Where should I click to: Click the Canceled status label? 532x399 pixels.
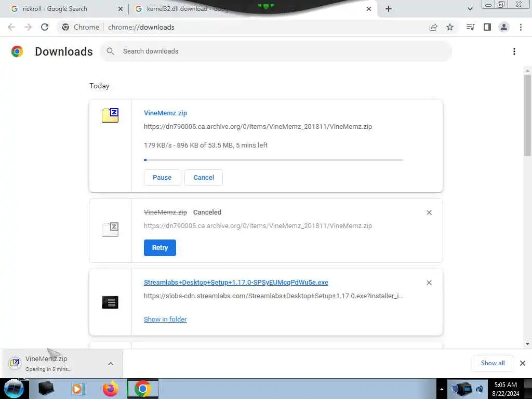point(207,212)
